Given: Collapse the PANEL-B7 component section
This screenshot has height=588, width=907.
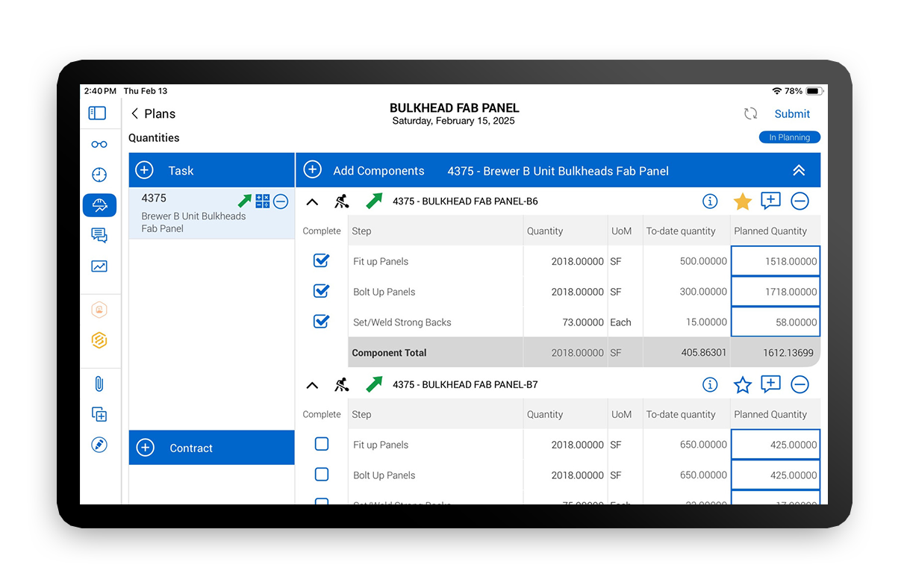Looking at the screenshot, I should [x=312, y=384].
